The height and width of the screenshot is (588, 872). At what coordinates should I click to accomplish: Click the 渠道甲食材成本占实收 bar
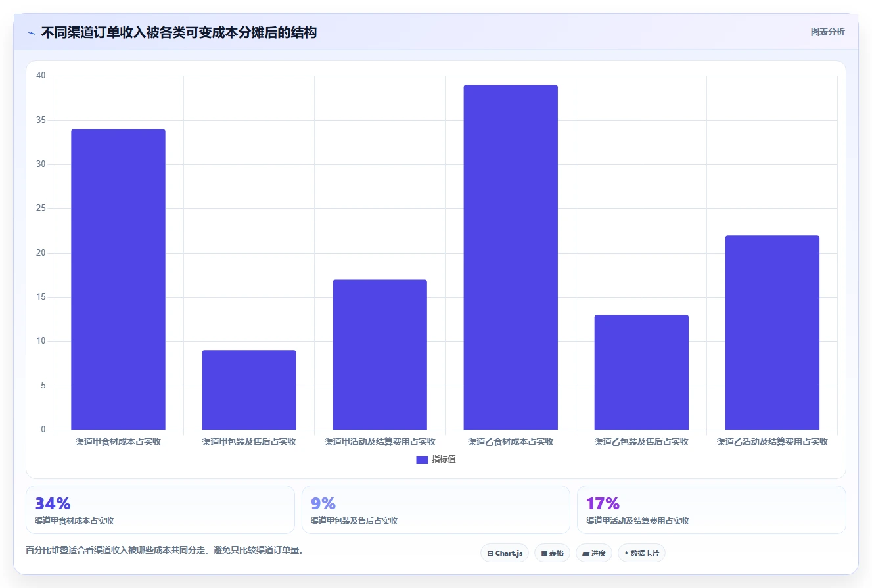[118, 279]
